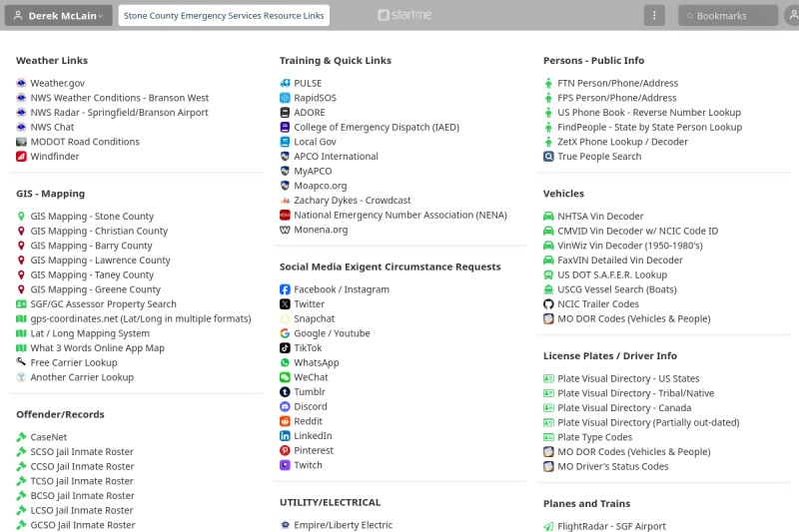
Task: Click the FlightRadar plane icon
Action: (x=548, y=526)
